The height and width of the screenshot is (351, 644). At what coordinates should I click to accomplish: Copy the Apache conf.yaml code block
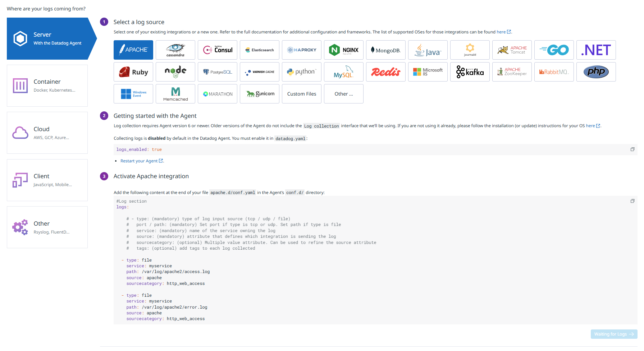click(632, 201)
